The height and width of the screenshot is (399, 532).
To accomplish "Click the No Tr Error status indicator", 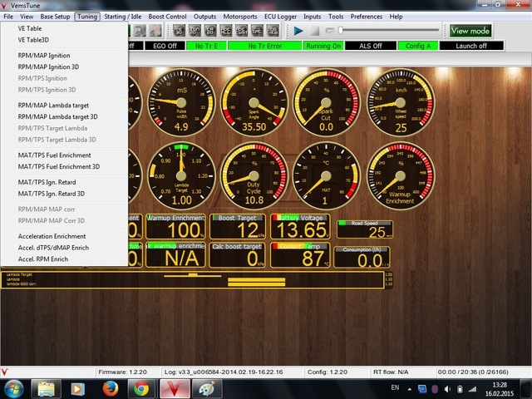I will [x=265, y=46].
